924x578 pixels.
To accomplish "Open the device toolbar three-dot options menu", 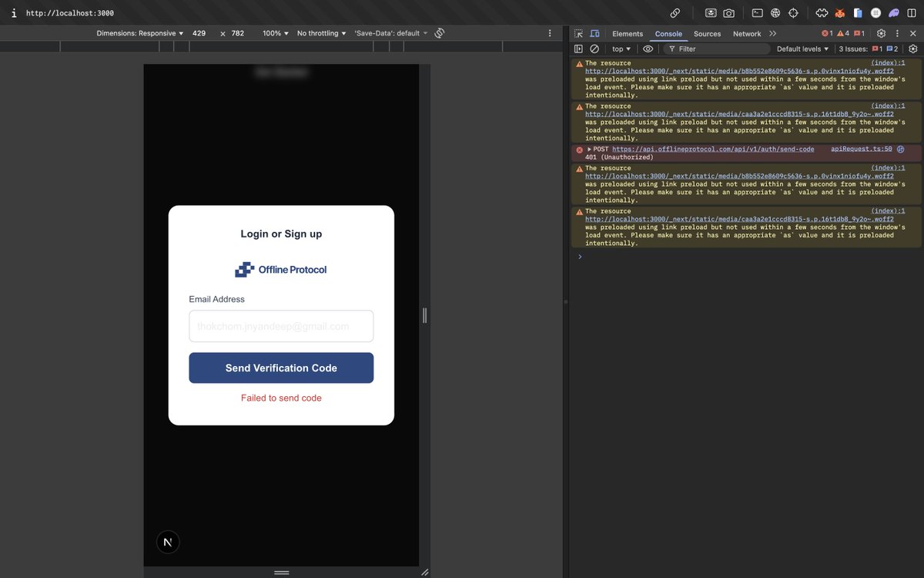I will 550,33.
